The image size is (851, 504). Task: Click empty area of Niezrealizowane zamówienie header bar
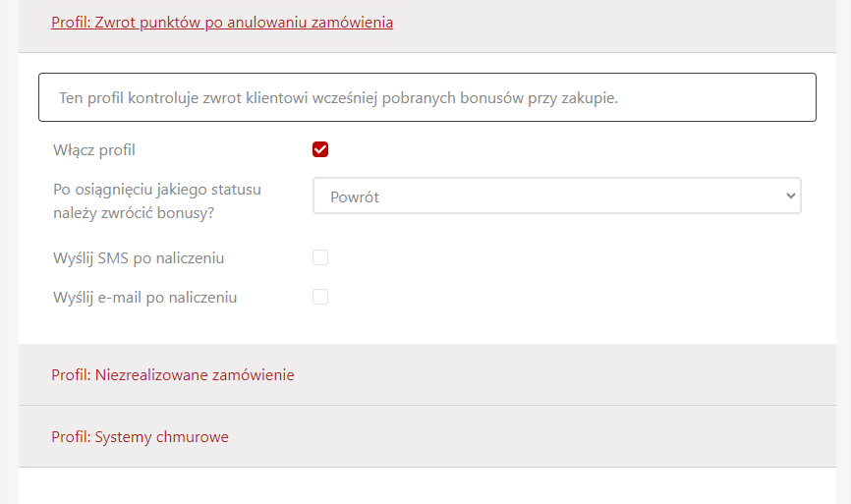click(570, 374)
